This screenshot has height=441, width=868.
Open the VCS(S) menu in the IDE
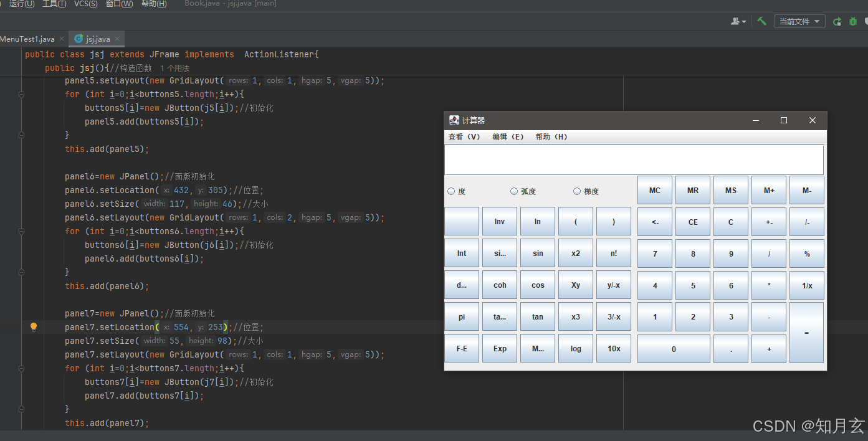[x=85, y=4]
